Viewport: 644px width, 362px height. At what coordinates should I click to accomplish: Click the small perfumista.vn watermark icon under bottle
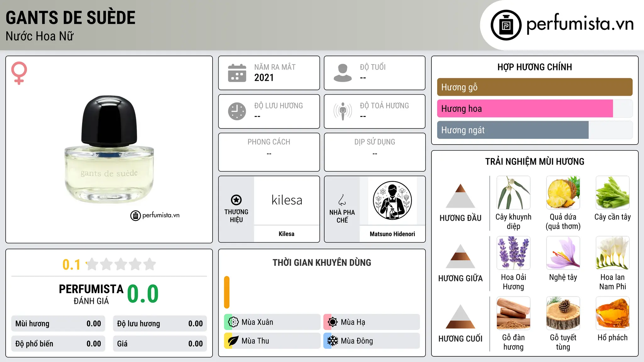(x=136, y=216)
